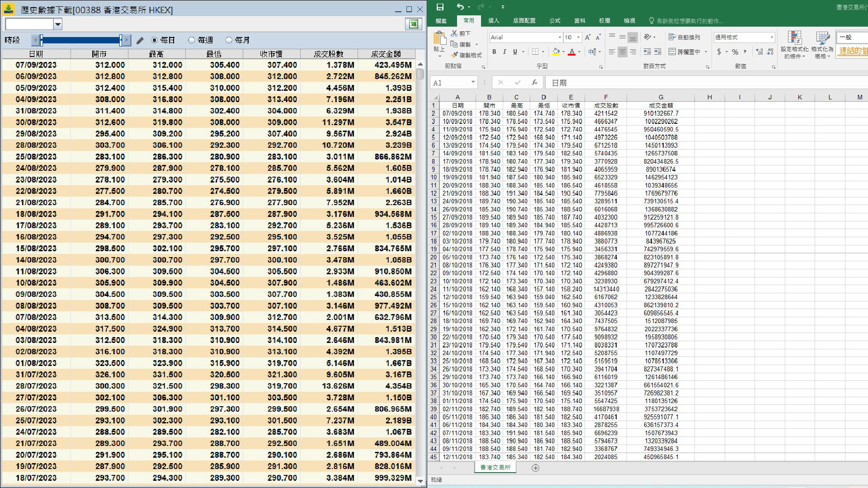
Task: Click the Save icon in Excel title bar
Action: [440, 7]
